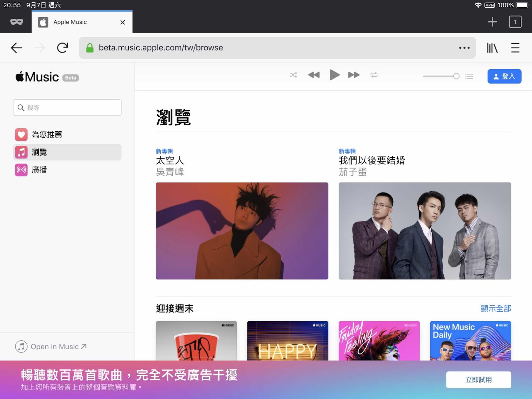Open 我們以後要結婚 album cover
Viewport: 532px width, 399px height.
(425, 231)
